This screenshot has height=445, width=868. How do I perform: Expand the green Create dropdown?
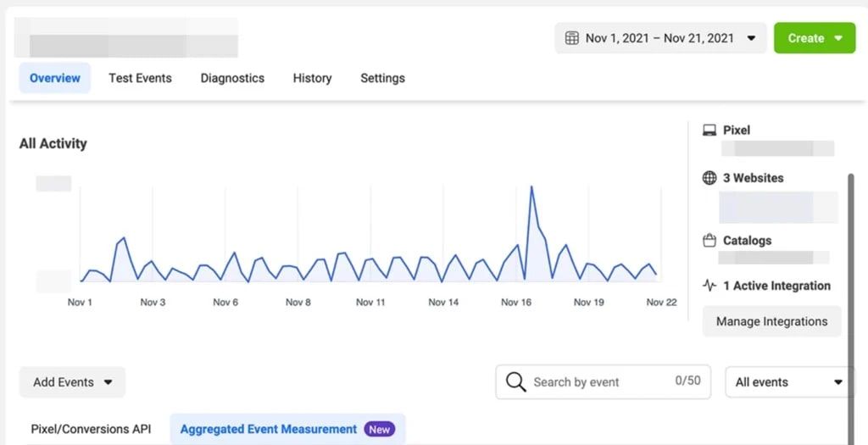pos(815,38)
